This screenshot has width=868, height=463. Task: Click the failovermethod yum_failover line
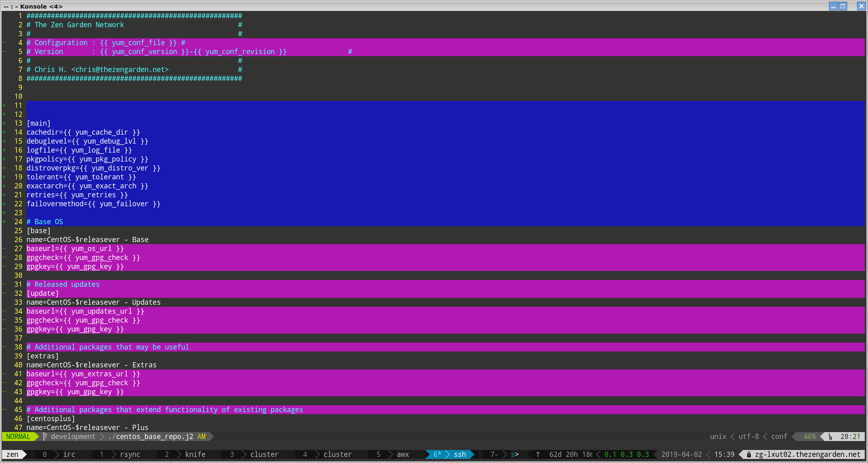[x=94, y=204]
